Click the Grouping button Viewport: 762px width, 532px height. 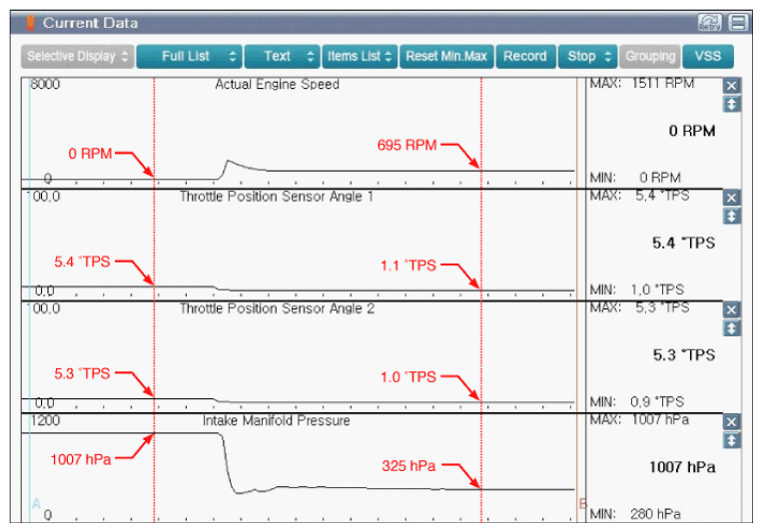pos(650,56)
